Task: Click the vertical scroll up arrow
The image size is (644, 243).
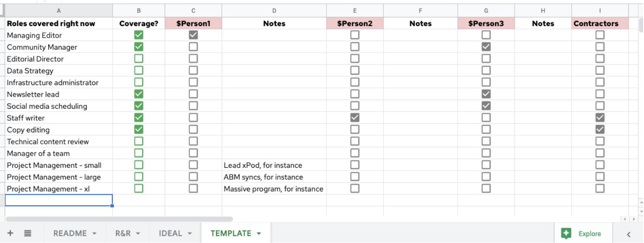Action: 641,202
